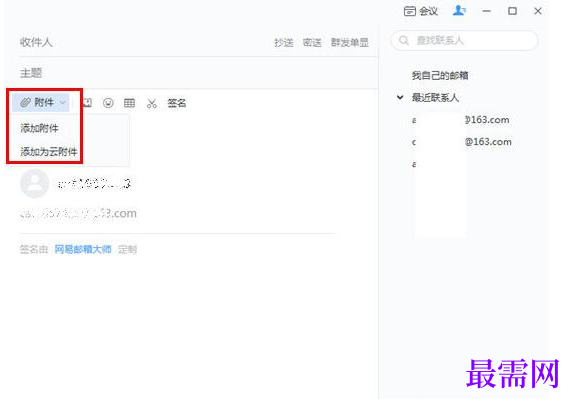
Task: Insert a table using the grid icon
Action: click(x=129, y=103)
